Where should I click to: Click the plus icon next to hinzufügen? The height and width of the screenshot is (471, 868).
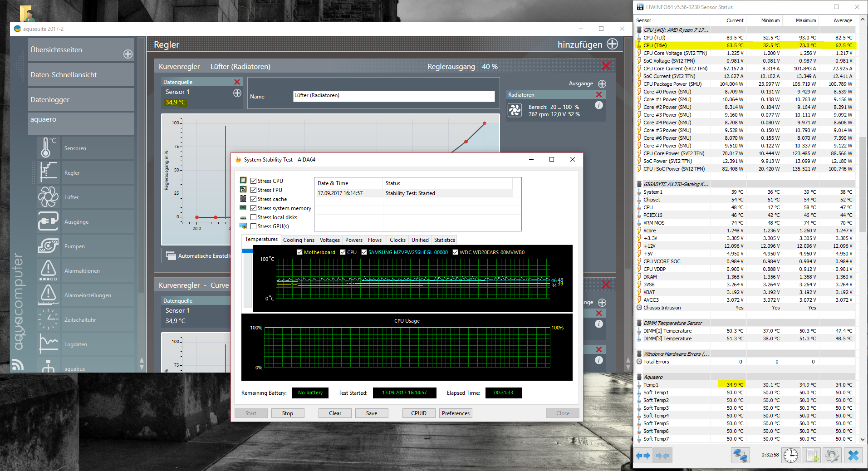tap(613, 44)
